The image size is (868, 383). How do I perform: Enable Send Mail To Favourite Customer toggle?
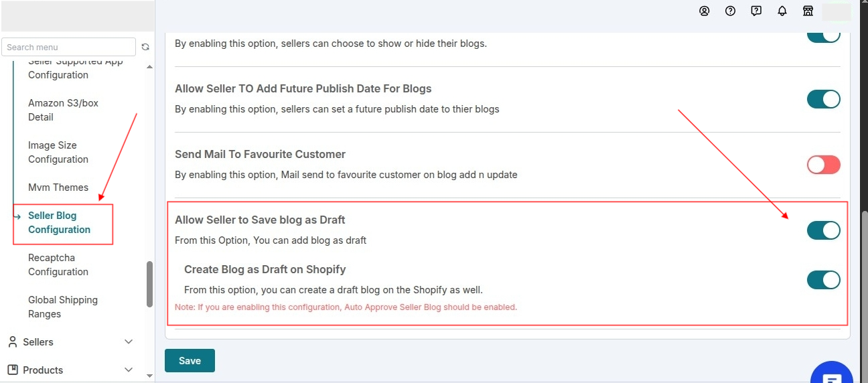pyautogui.click(x=823, y=165)
